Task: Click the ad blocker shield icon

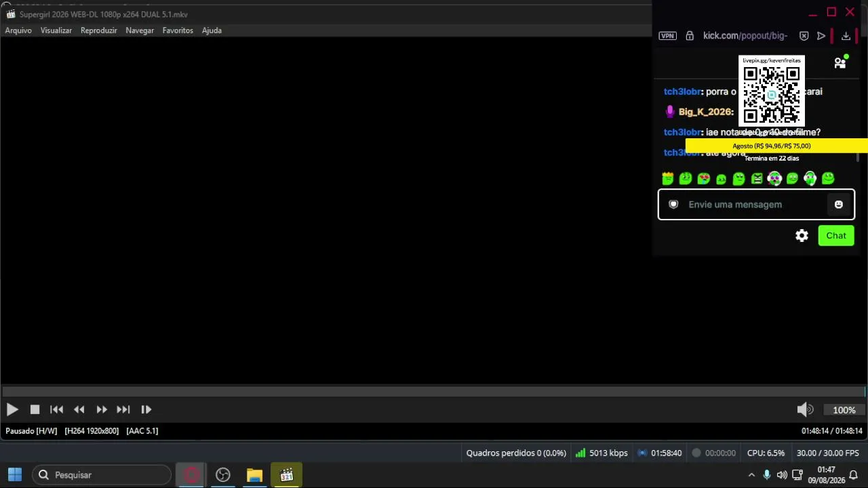Action: click(804, 36)
